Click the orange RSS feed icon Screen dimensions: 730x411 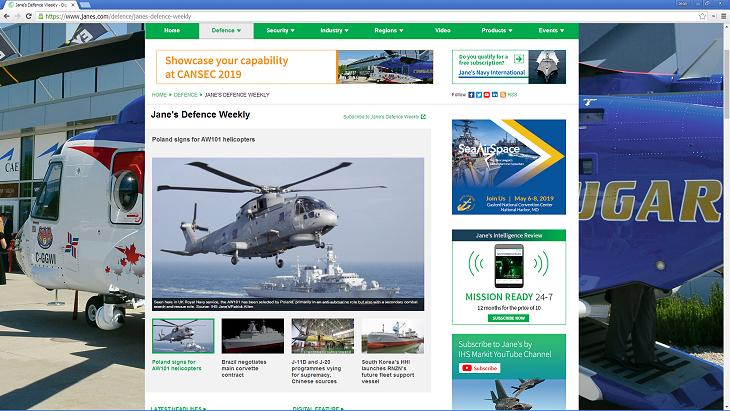pos(503,95)
